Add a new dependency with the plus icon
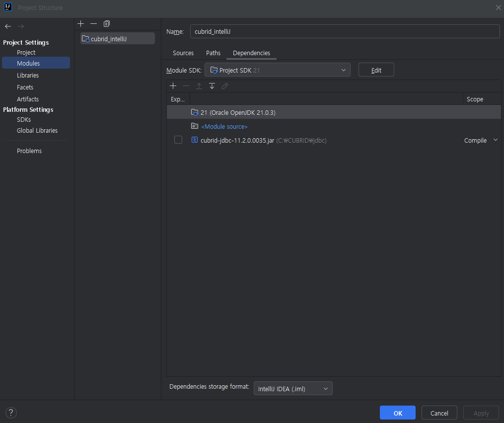This screenshot has width=504, height=423. [173, 85]
